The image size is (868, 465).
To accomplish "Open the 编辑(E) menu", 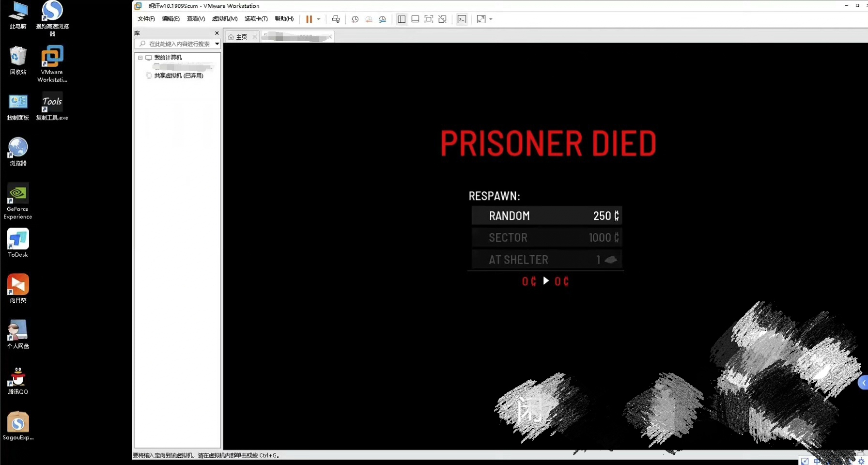I will click(170, 19).
